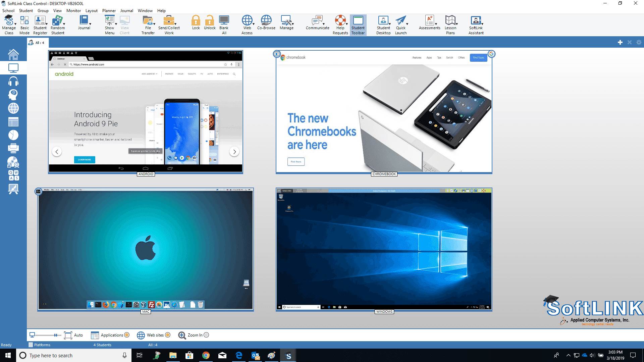Screen dimensions: 644x362
Task: Open the Manage Class tool
Action: (x=9, y=25)
